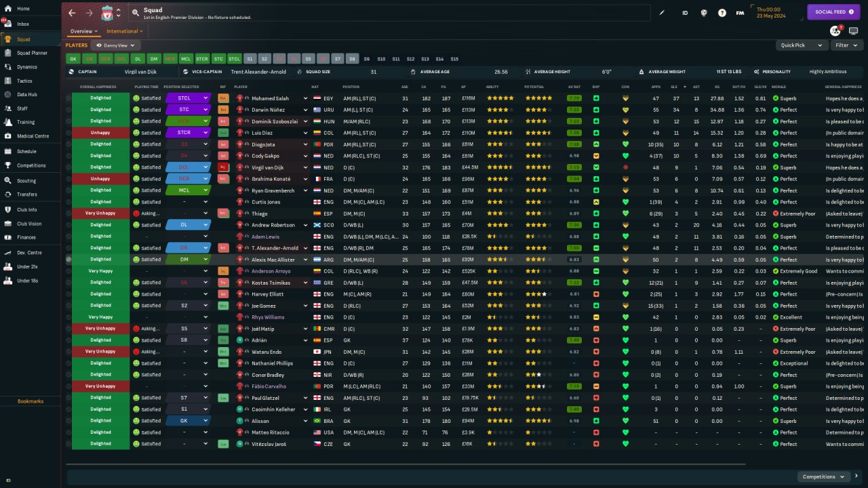The image size is (868, 488).
Task: Tick the selection circle for Luis Díaz
Action: (68, 133)
